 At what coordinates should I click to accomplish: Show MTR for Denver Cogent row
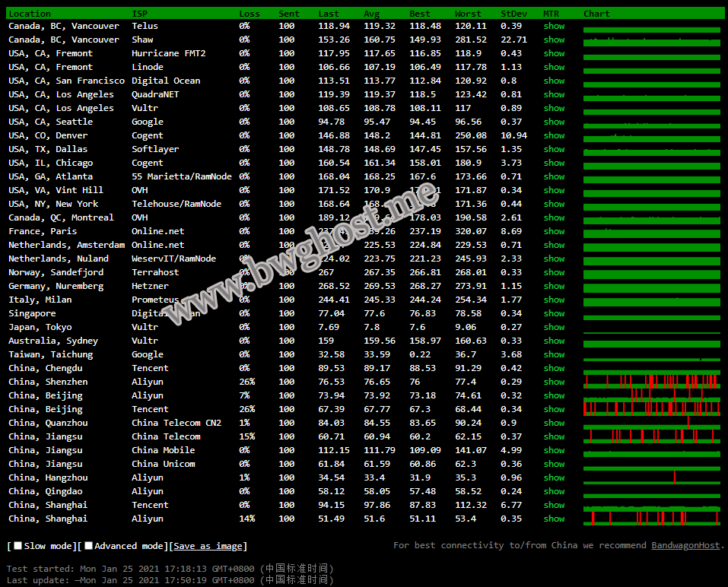point(555,135)
